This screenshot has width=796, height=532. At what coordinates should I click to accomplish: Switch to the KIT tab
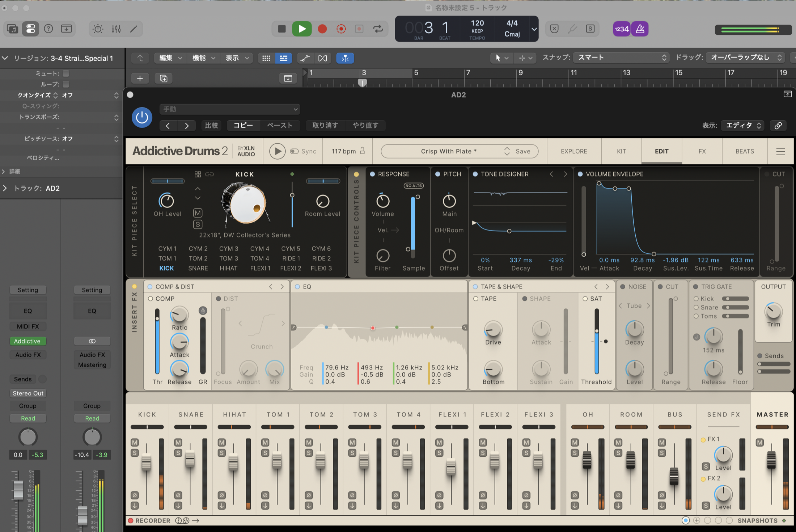coord(621,151)
